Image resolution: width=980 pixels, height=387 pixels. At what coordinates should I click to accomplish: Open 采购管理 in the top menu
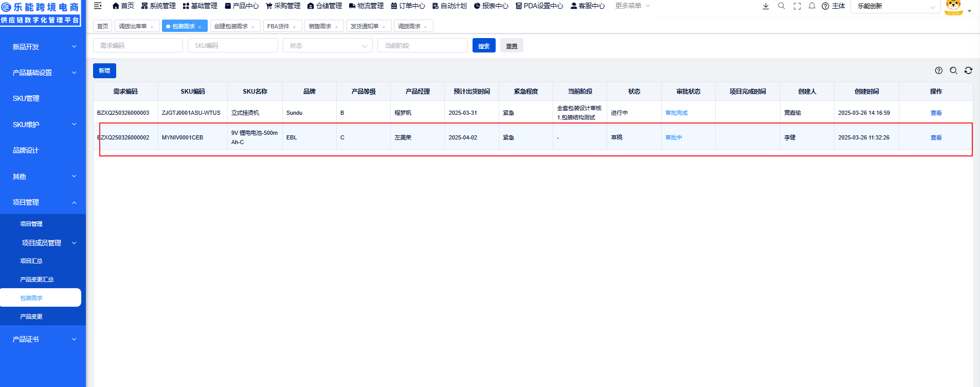[283, 6]
